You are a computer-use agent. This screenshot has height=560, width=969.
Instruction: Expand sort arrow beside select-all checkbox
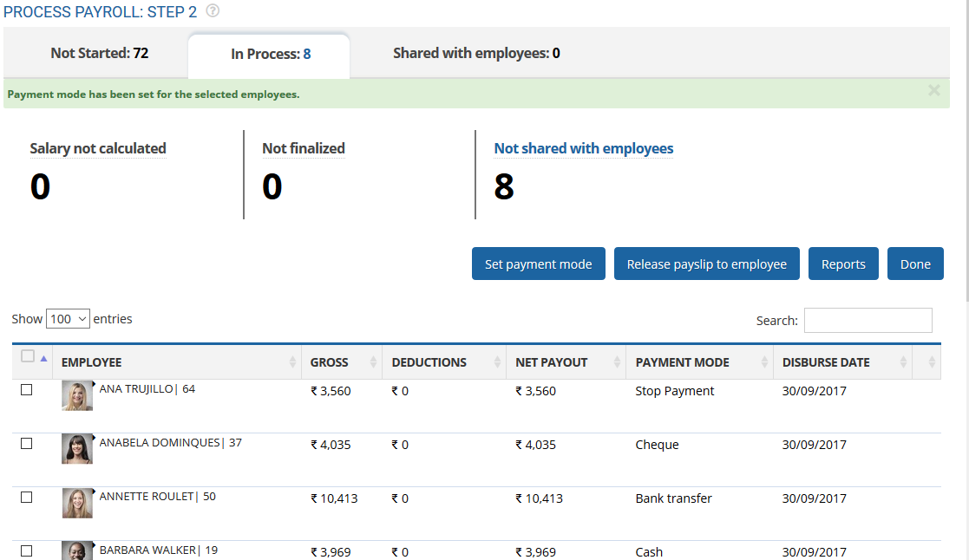tap(43, 357)
